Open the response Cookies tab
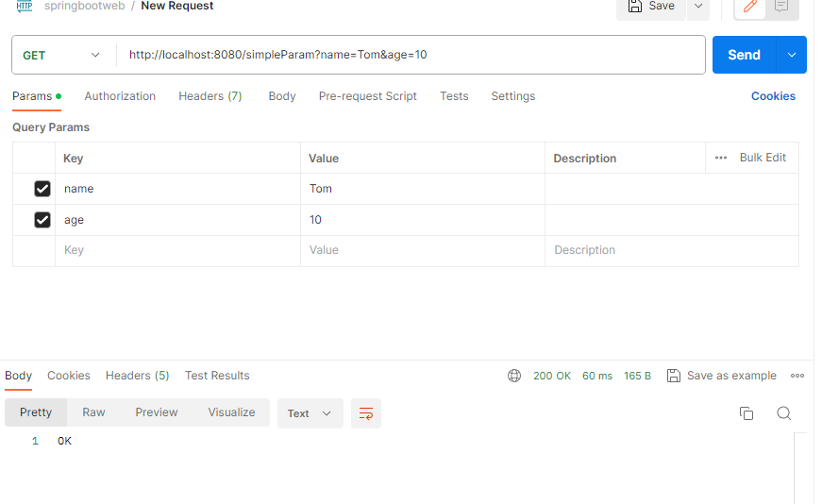 click(x=69, y=376)
